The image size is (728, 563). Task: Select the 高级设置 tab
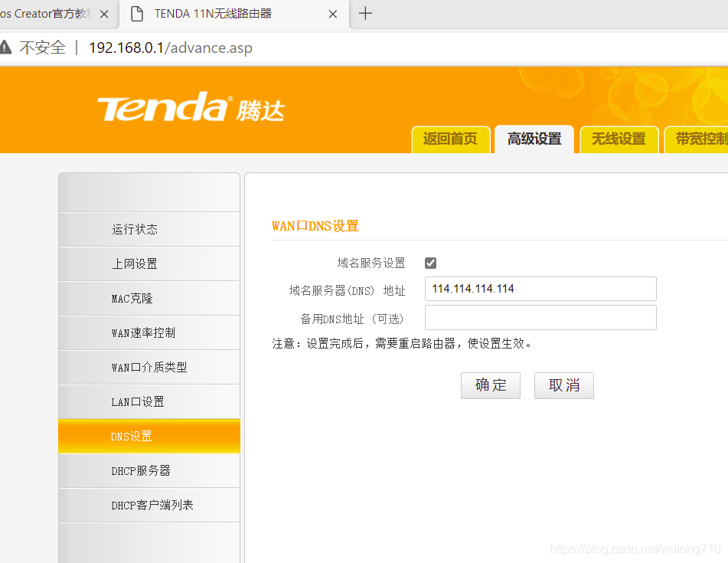tap(534, 139)
